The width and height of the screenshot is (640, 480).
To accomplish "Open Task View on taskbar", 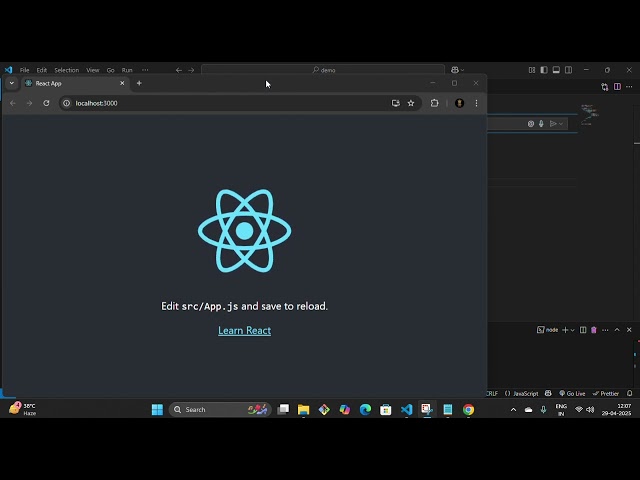I will [x=283, y=409].
